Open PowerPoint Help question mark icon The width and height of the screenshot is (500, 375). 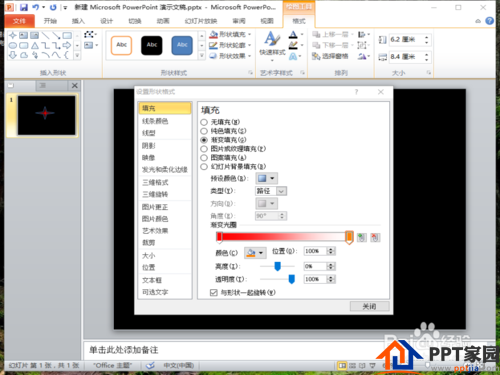pos(489,21)
